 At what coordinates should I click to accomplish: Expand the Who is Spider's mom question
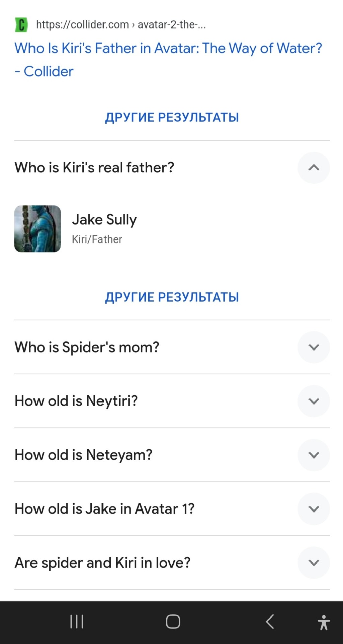pos(314,347)
